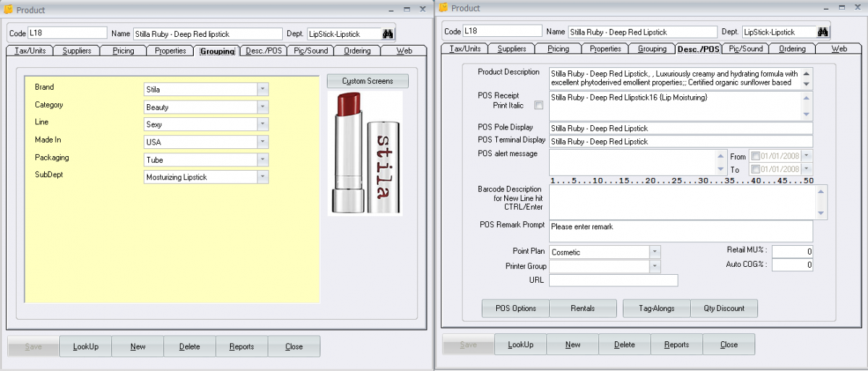
Task: Open Desc./POS tab in left window
Action: tap(264, 51)
